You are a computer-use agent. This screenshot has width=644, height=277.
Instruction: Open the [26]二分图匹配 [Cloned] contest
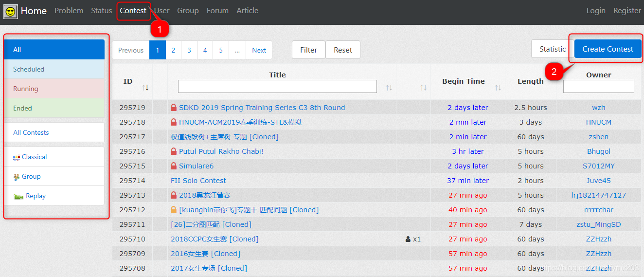211,224
